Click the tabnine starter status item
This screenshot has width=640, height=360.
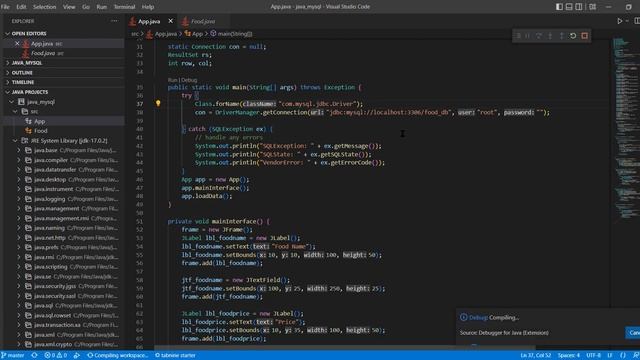175,356
